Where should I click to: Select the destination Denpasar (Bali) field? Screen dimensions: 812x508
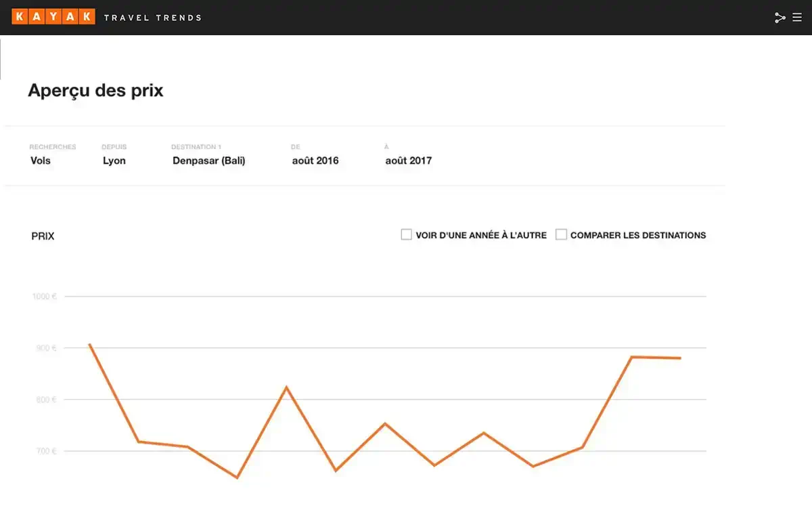click(x=208, y=161)
